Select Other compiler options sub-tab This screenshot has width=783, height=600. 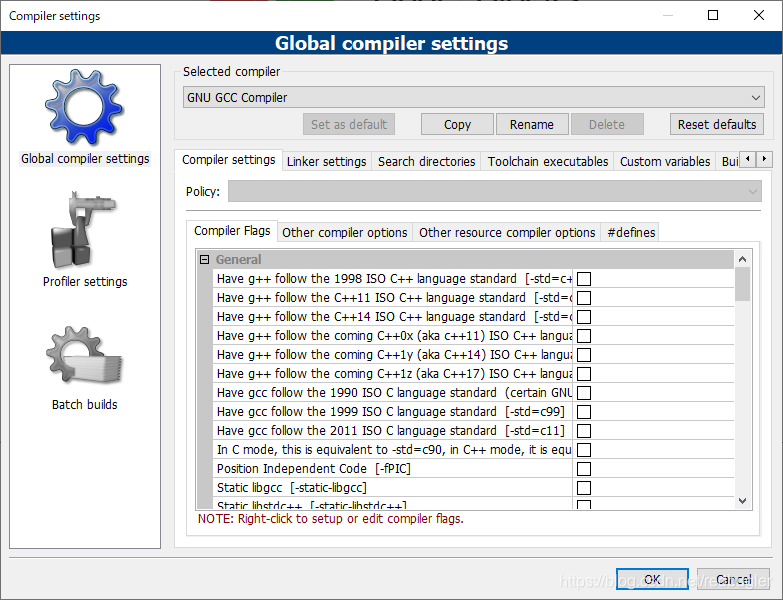tap(345, 233)
